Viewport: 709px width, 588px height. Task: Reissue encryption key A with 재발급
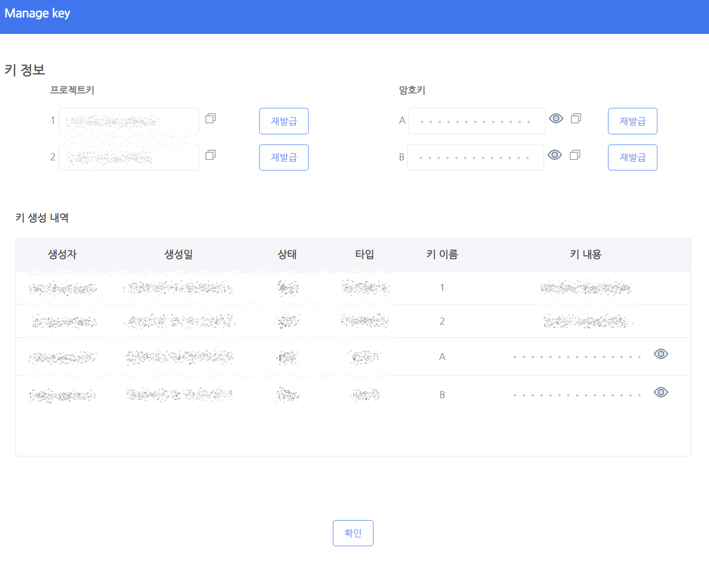632,121
